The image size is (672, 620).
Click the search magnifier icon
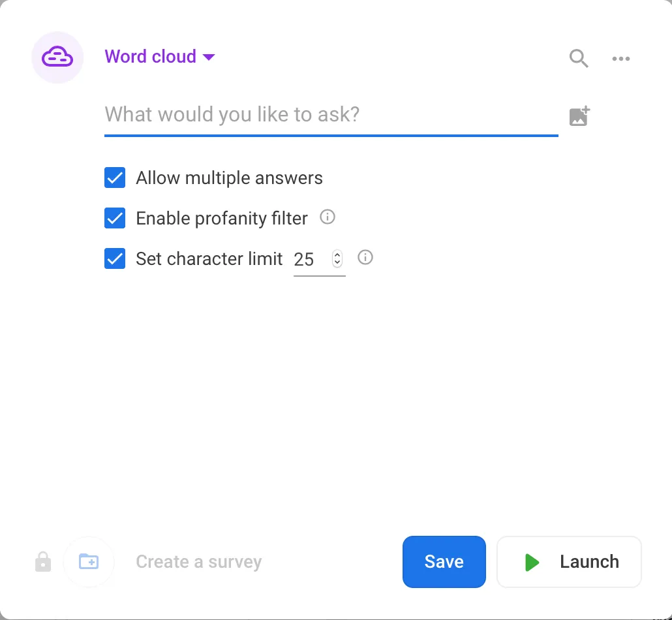tap(578, 58)
